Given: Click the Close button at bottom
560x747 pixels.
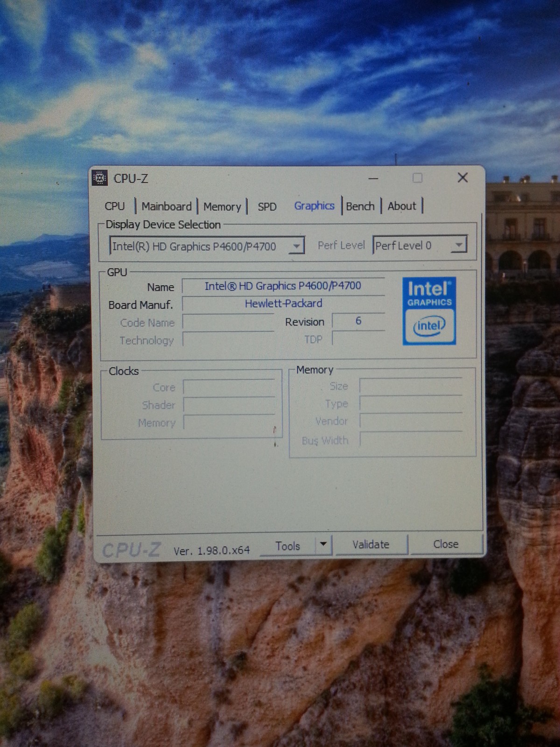Looking at the screenshot, I should click(446, 544).
